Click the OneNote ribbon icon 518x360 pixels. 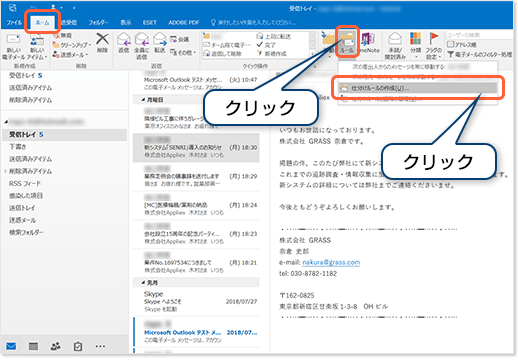368,39
